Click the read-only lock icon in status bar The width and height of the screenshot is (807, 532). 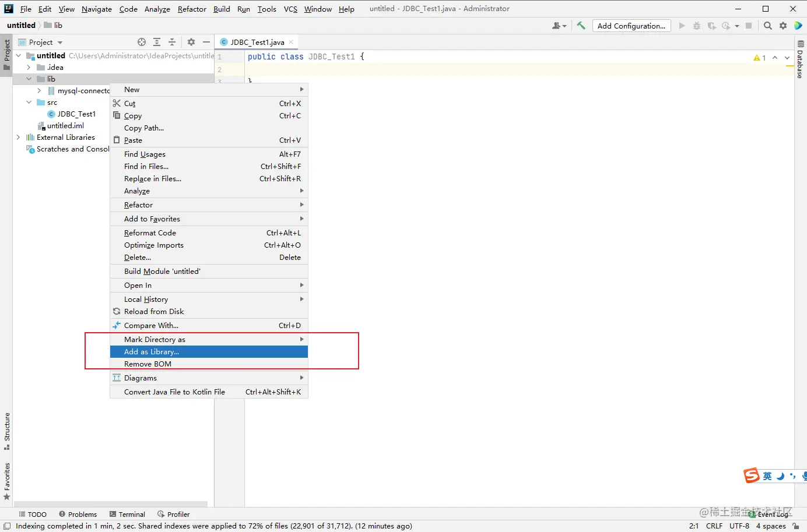click(x=796, y=526)
